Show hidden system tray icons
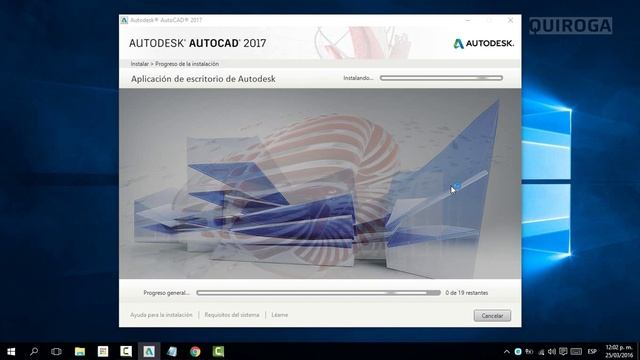The height and width of the screenshot is (360, 640). coord(507,351)
